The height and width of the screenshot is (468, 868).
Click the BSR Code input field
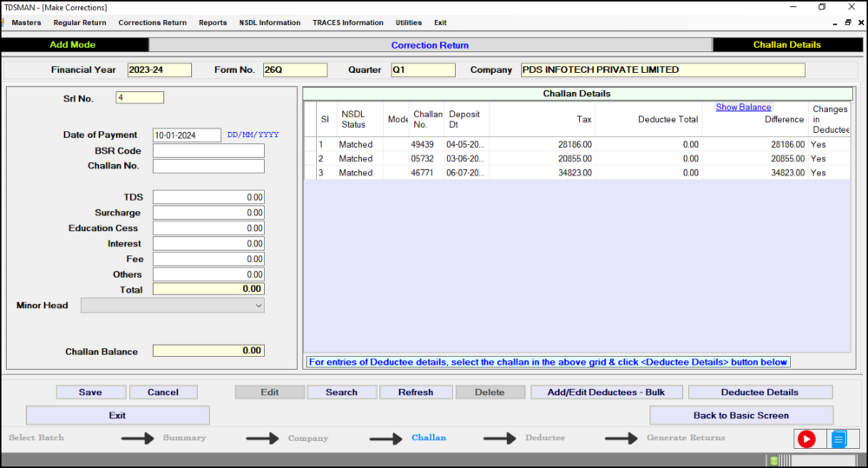208,151
